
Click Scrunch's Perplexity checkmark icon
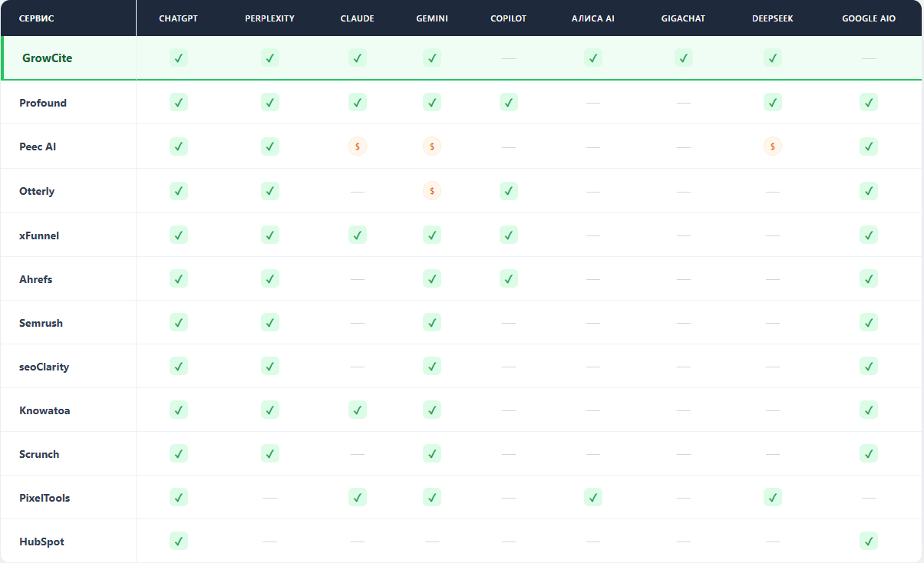pos(270,453)
